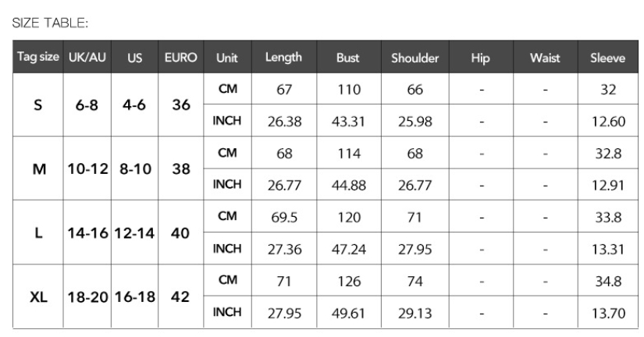644x337 pixels.
Task: Click the Shoulder column header
Action: click(415, 58)
